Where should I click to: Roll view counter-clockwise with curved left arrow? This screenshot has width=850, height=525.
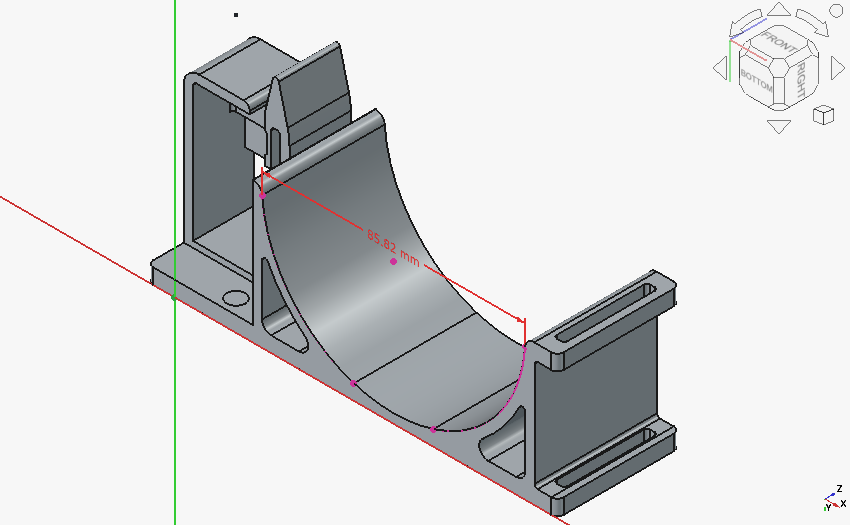[745, 23]
